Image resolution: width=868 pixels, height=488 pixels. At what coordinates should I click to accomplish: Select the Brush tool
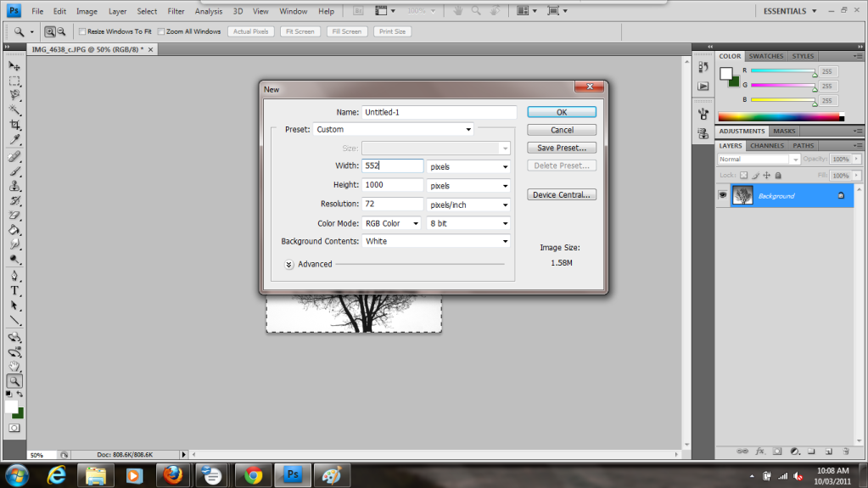[x=14, y=171]
